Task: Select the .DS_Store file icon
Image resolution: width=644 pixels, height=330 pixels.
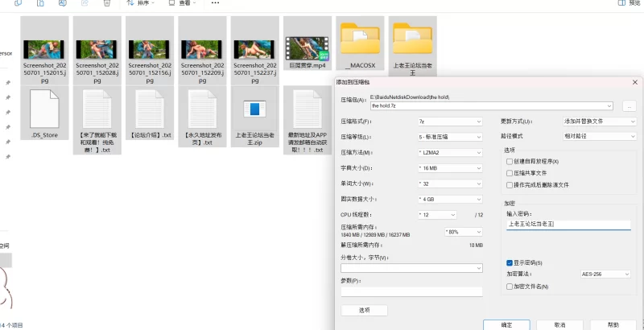Action: point(44,109)
